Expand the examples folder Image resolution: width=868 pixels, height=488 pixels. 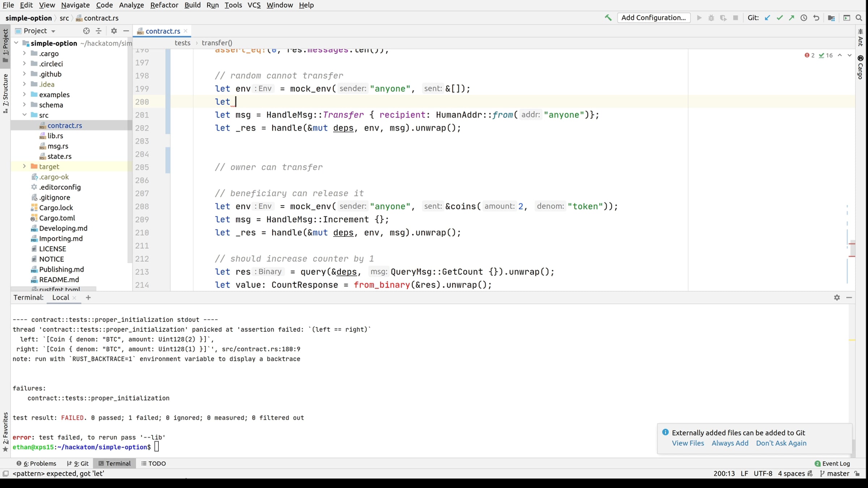pyautogui.click(x=24, y=94)
